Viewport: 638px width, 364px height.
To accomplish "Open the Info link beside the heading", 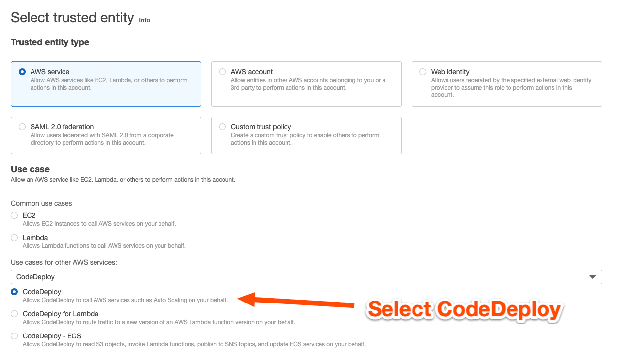I will pyautogui.click(x=144, y=20).
